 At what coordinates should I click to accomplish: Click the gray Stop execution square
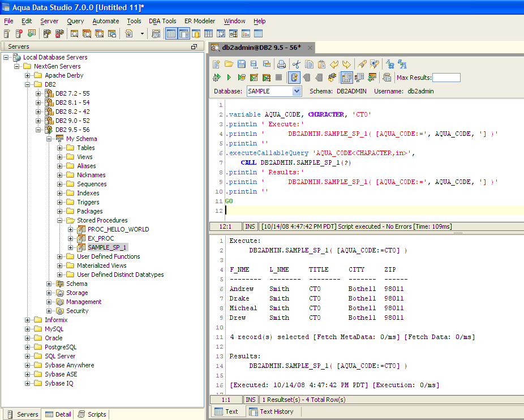[279, 78]
